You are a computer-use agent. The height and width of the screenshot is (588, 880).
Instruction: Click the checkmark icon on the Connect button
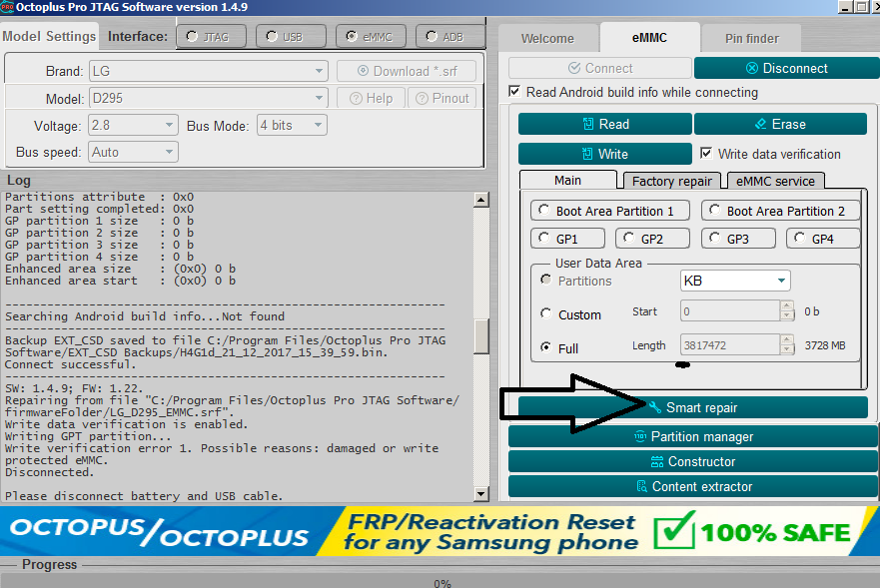[574, 68]
